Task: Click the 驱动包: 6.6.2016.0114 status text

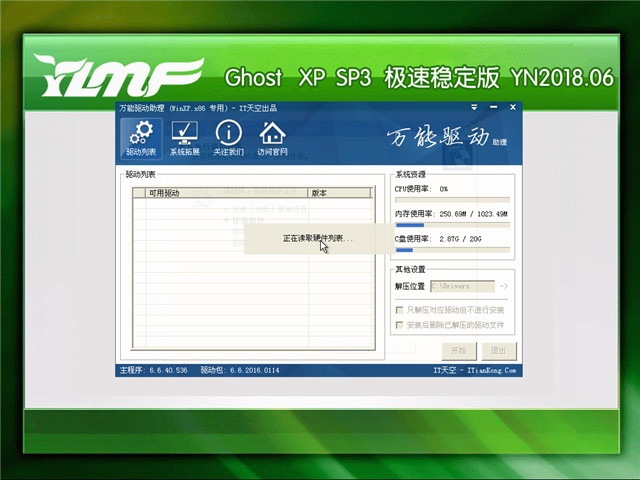Action: pos(240,370)
